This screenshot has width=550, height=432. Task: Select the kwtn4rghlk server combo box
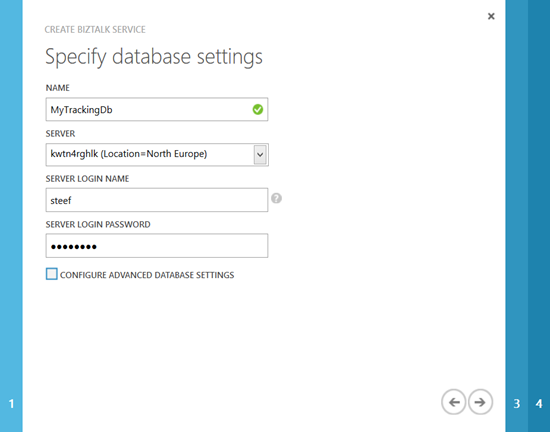click(157, 155)
